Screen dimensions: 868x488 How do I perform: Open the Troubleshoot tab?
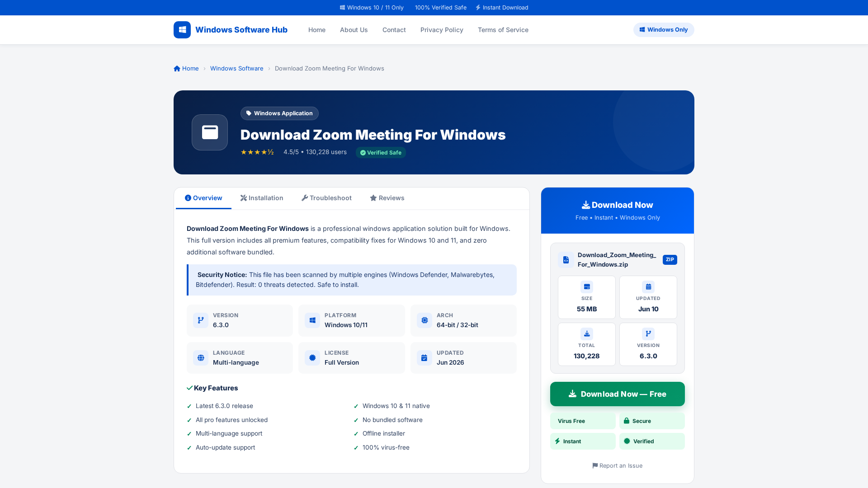[x=326, y=198]
